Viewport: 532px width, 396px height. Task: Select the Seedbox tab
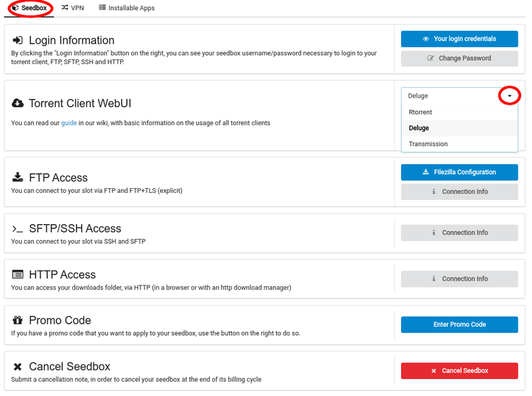click(30, 7)
